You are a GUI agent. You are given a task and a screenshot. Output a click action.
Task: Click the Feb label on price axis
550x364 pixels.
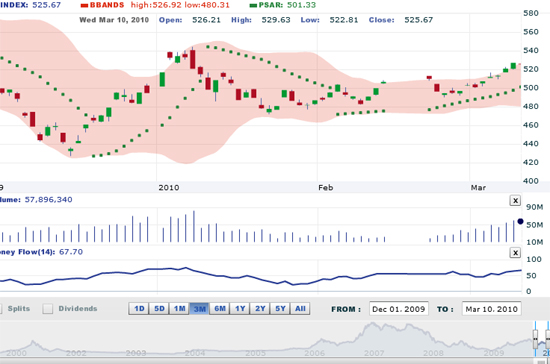[x=326, y=188]
